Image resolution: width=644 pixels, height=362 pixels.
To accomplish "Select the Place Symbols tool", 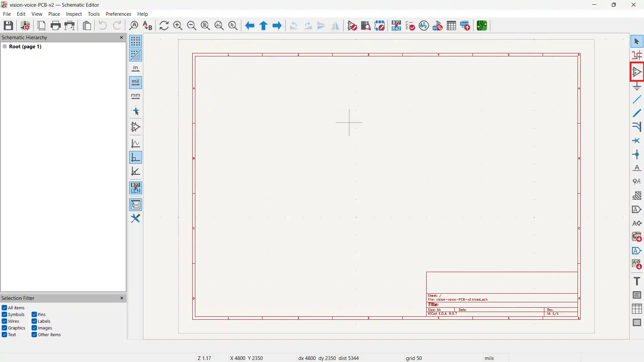I will [x=637, y=72].
